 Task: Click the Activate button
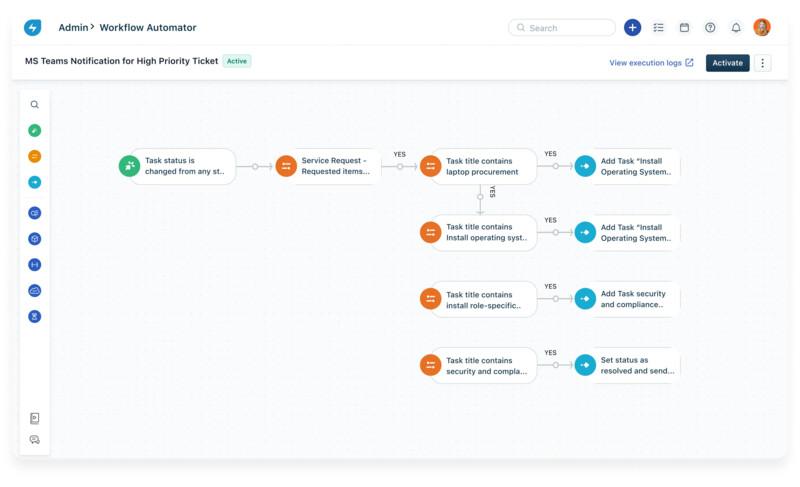(727, 63)
